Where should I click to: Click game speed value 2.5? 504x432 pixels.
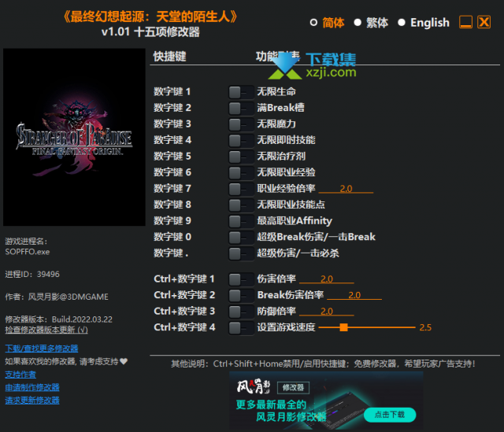click(425, 327)
